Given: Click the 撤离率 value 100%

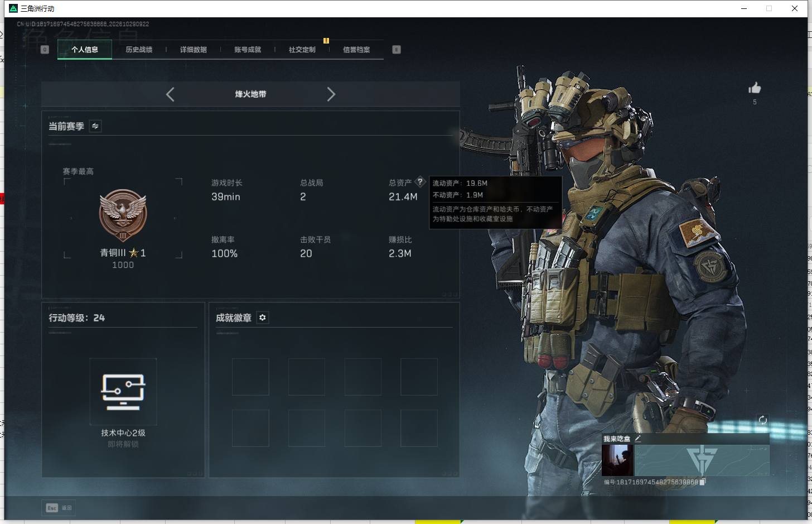Looking at the screenshot, I should point(225,254).
